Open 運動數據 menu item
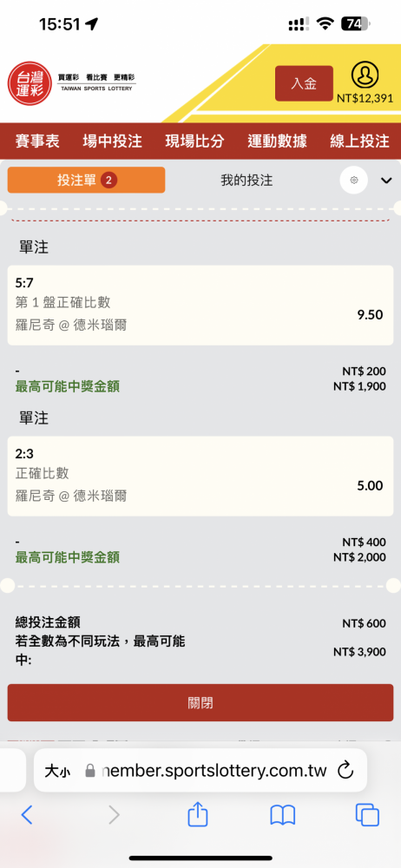This screenshot has width=401, height=868. point(277,141)
